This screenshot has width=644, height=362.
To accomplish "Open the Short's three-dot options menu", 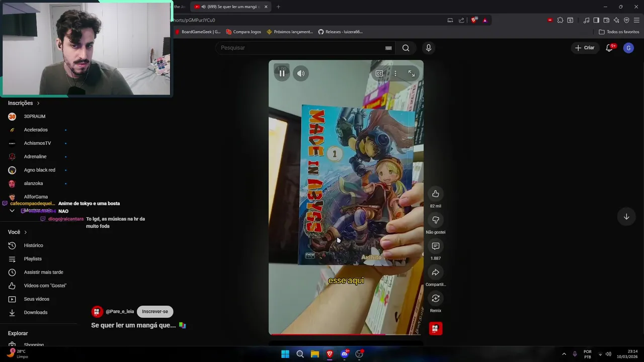I will point(395,73).
